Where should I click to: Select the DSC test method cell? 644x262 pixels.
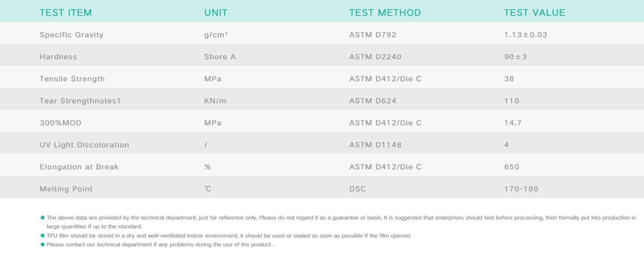coord(357,189)
